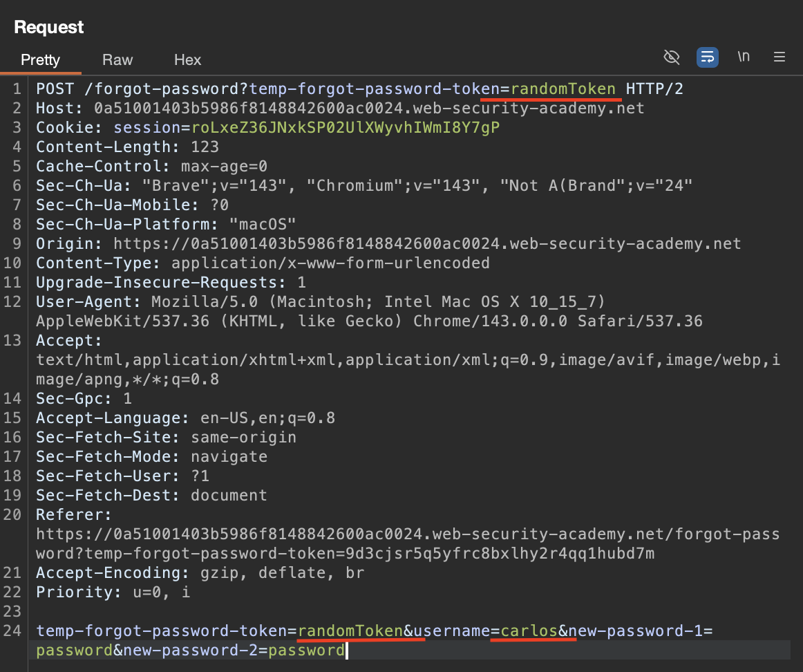Click the Accept-Encoding header line
The height and width of the screenshot is (672, 803).
200,573
